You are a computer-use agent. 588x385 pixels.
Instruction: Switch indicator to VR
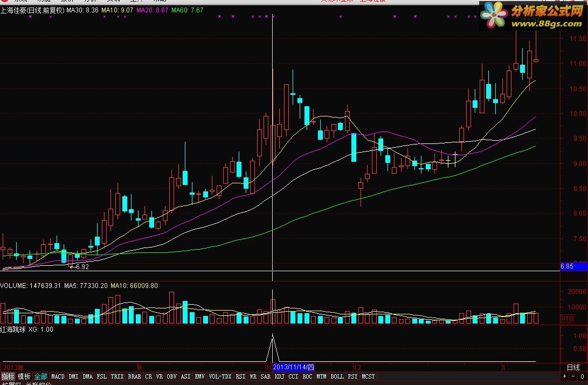pyautogui.click(x=160, y=376)
